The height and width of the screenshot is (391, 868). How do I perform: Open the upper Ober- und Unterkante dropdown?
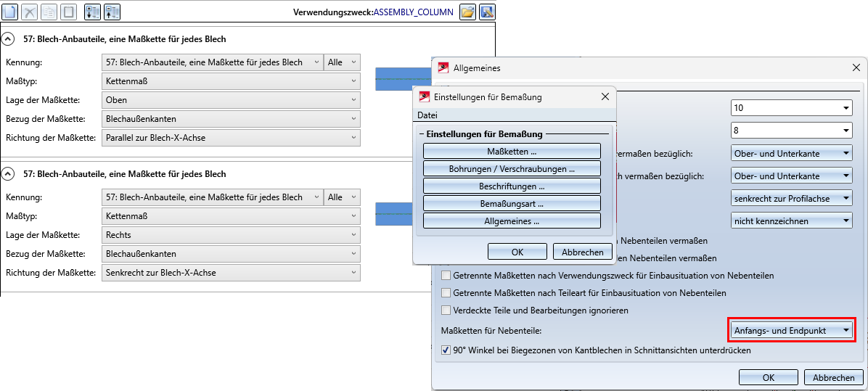[x=791, y=153]
